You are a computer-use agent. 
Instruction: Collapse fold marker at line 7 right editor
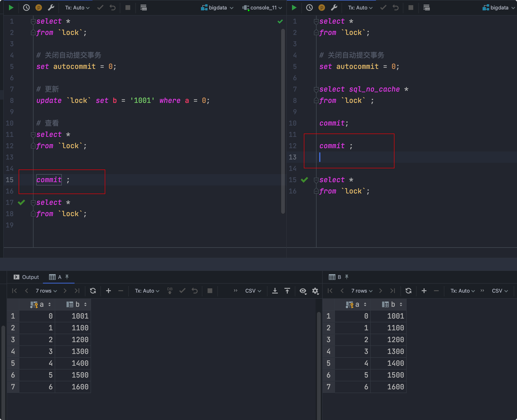point(316,89)
